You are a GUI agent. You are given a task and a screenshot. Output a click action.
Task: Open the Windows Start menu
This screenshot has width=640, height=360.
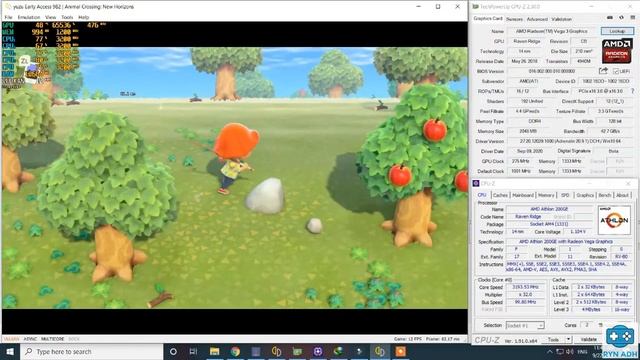pos(10,351)
